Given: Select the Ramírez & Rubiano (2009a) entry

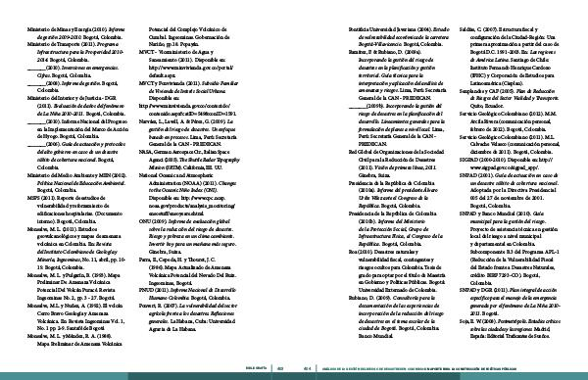Looking at the screenshot, I should click(x=398, y=75).
